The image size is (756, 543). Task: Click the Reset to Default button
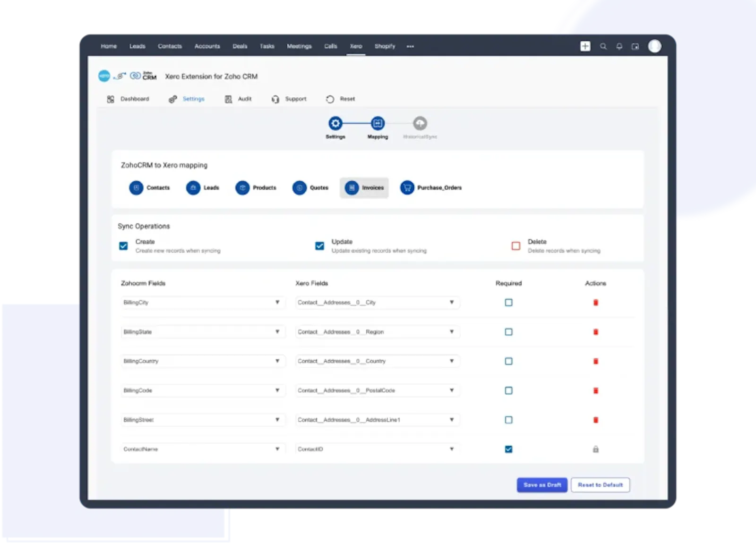tap(600, 485)
